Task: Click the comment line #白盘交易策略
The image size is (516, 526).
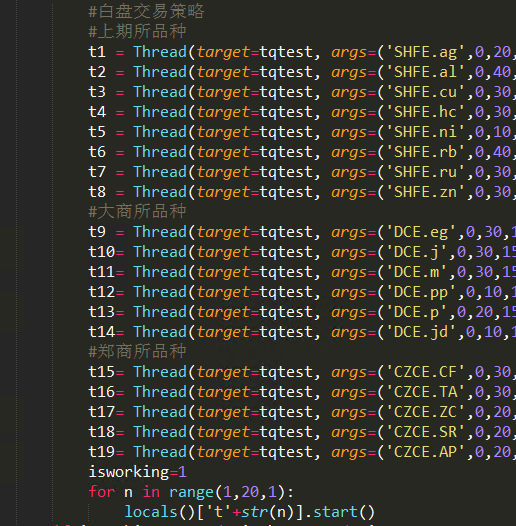Action: [146, 11]
